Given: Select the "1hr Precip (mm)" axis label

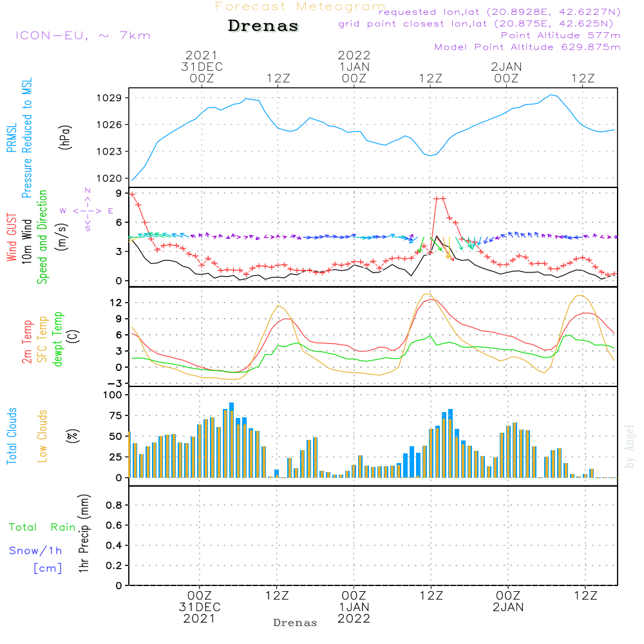Looking at the screenshot, I should click(x=84, y=533).
